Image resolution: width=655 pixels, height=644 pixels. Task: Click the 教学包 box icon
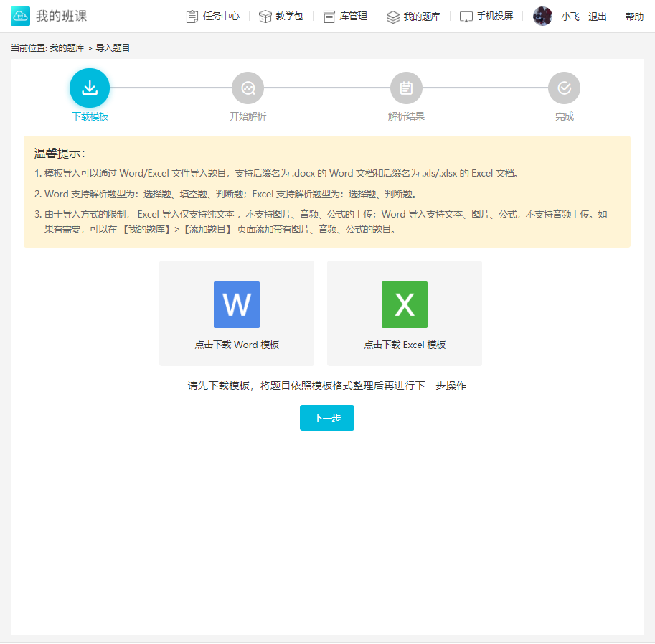[x=265, y=17]
